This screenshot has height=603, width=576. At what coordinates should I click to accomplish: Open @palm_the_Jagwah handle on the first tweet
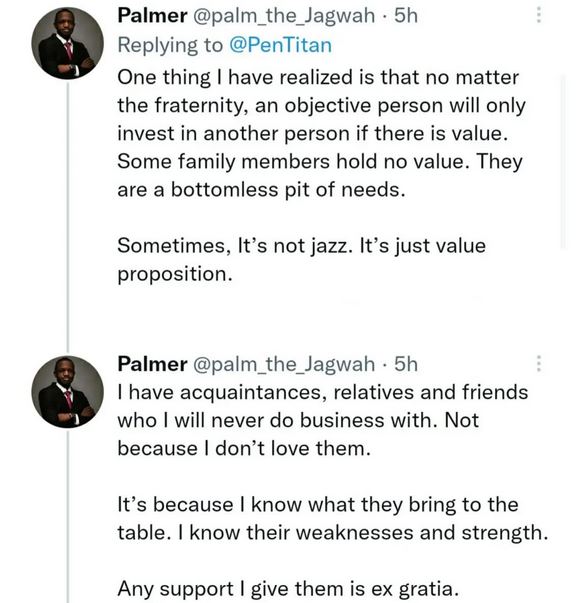283,16
